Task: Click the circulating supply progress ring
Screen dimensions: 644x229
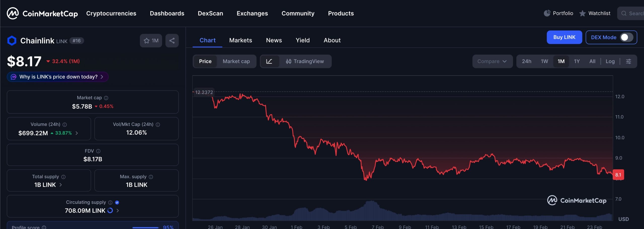Action: point(110,210)
